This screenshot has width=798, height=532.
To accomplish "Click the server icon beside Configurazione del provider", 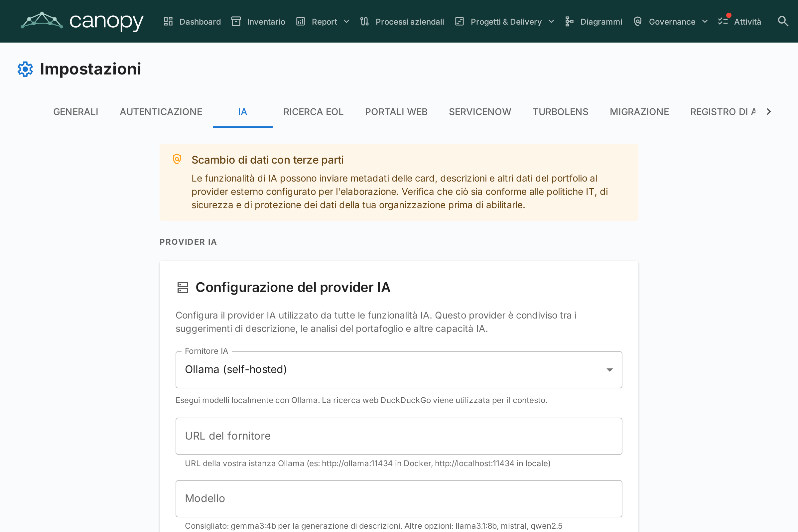I will (x=183, y=287).
